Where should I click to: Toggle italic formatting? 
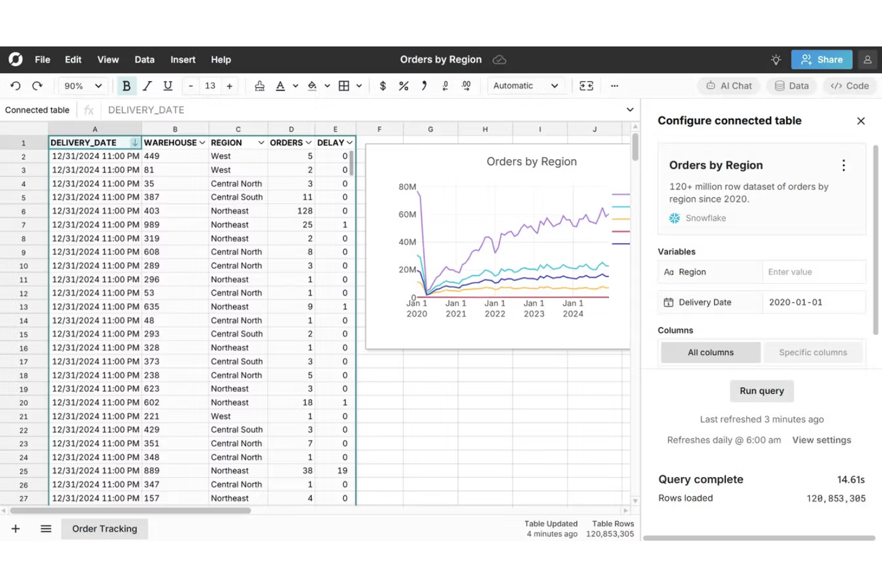147,86
